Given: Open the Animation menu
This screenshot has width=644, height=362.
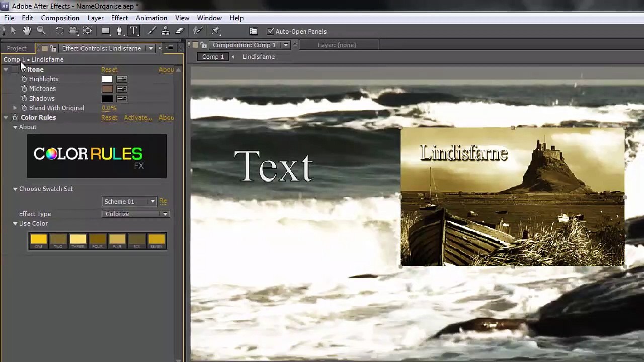Looking at the screenshot, I should pos(151,18).
